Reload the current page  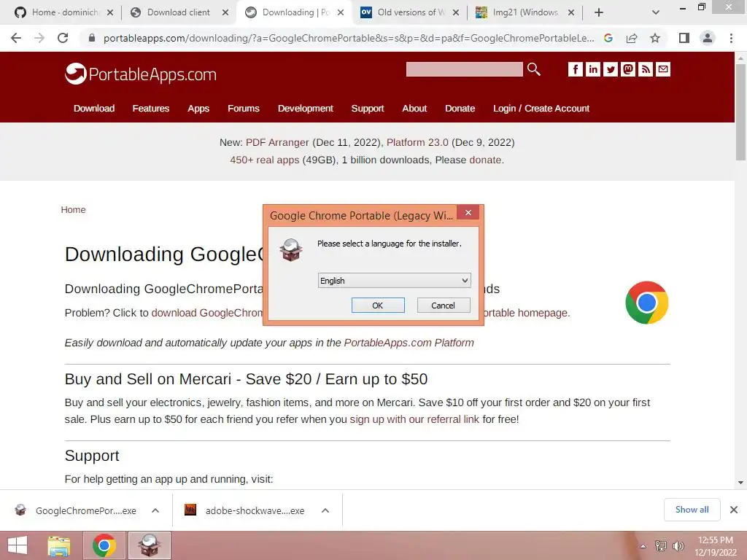63,38
